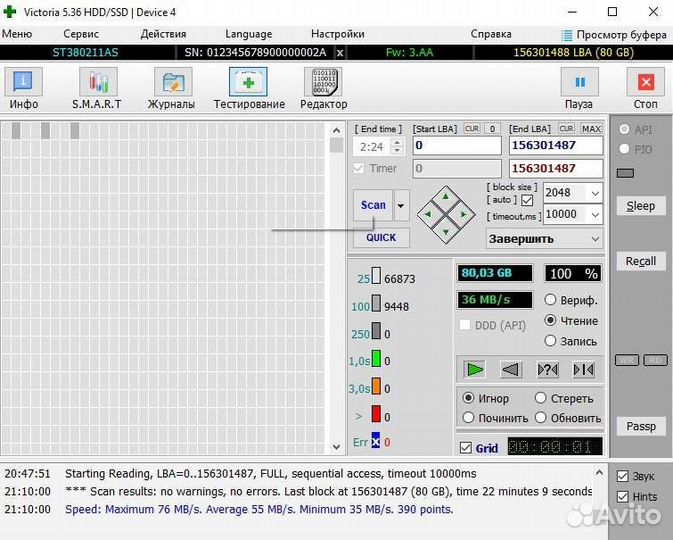Image resolution: width=673 pixels, height=540 pixels.
Task: Open the timeout 10000 dropdown
Action: coord(595,214)
